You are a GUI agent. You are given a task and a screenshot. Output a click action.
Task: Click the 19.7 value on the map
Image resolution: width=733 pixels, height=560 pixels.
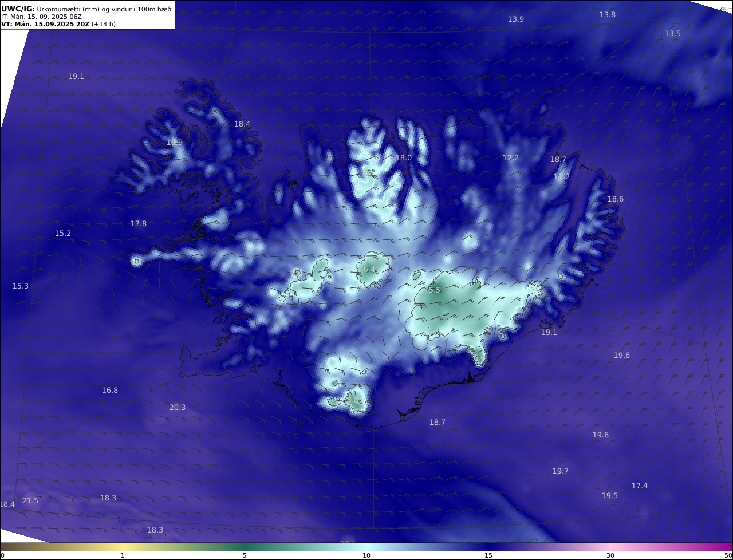(560, 471)
